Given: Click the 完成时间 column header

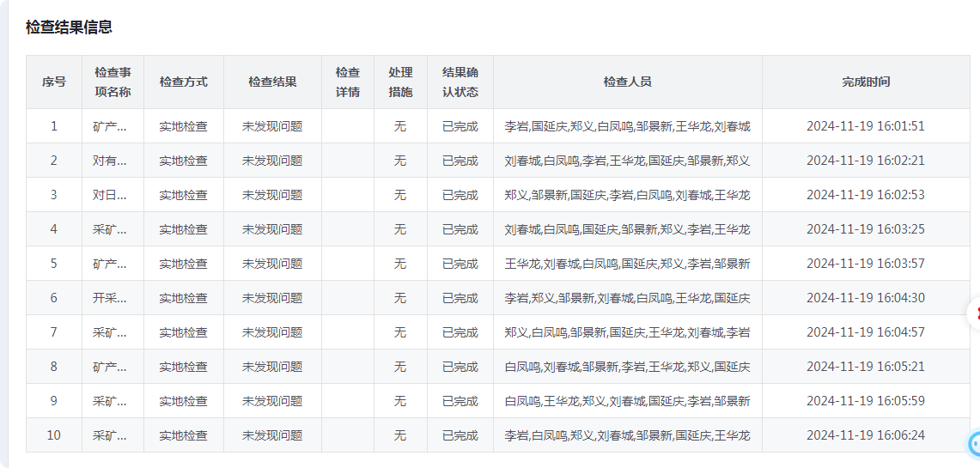Looking at the screenshot, I should 866,82.
